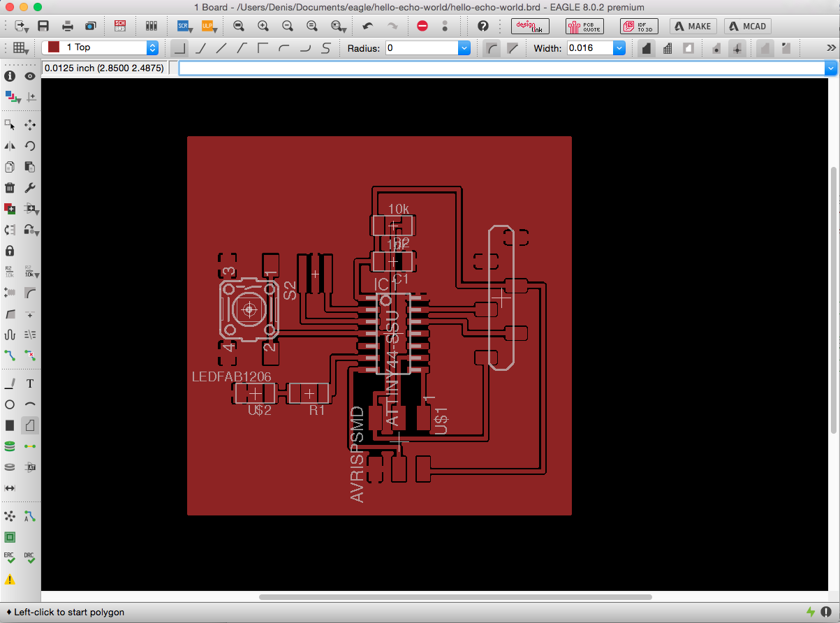The image size is (840, 623).
Task: Open the layer dropdown showing 1 Top
Action: (100, 47)
